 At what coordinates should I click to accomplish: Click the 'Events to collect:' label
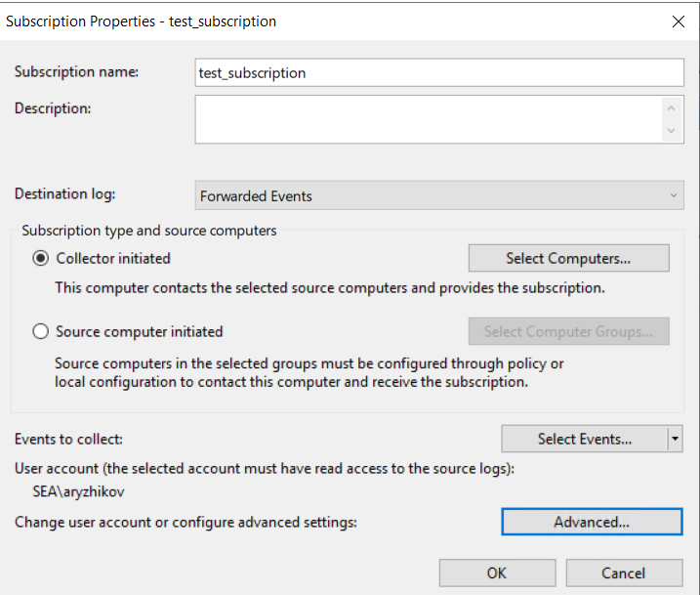[x=68, y=440]
